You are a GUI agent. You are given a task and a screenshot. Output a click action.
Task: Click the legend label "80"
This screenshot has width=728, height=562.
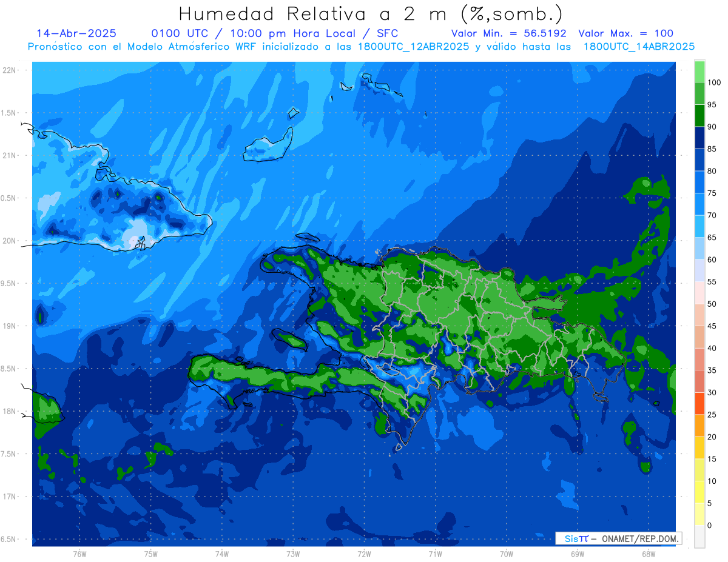click(712, 171)
